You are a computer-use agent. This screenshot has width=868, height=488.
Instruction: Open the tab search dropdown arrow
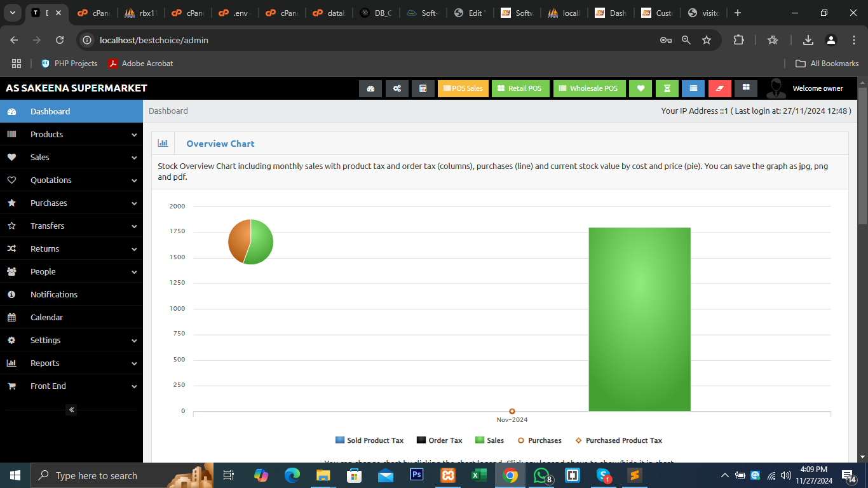(12, 13)
